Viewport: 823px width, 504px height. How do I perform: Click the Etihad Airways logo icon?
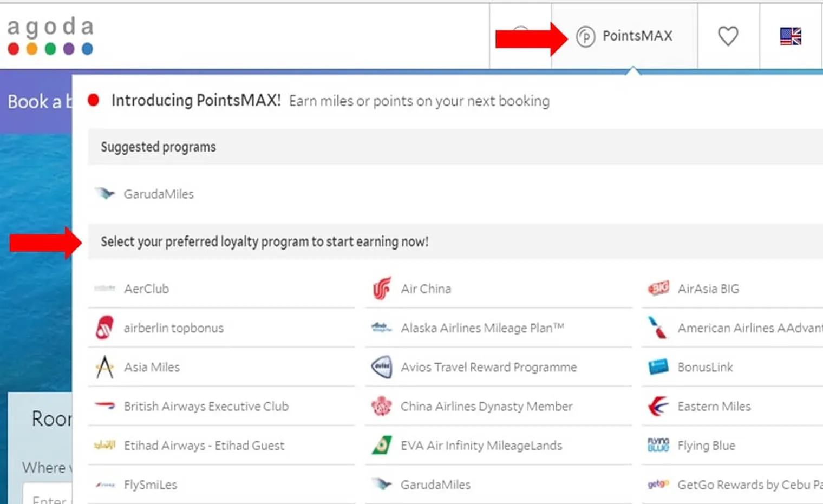point(104,445)
